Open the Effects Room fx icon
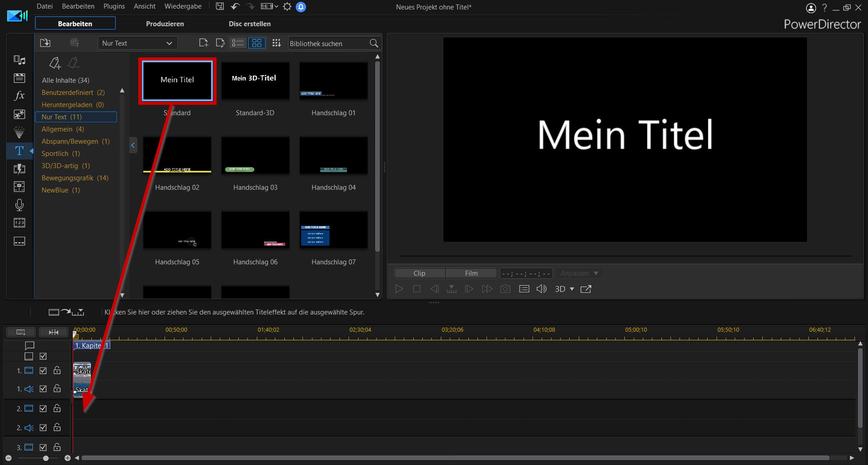This screenshot has width=868, height=465. (19, 96)
